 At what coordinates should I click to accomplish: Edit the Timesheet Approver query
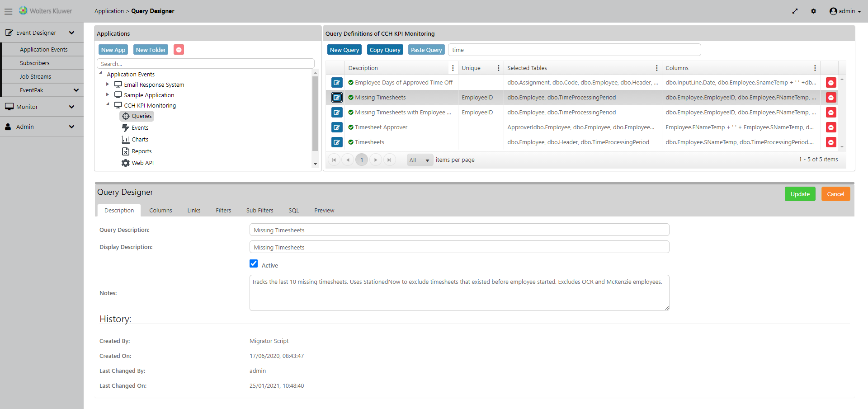tap(337, 127)
